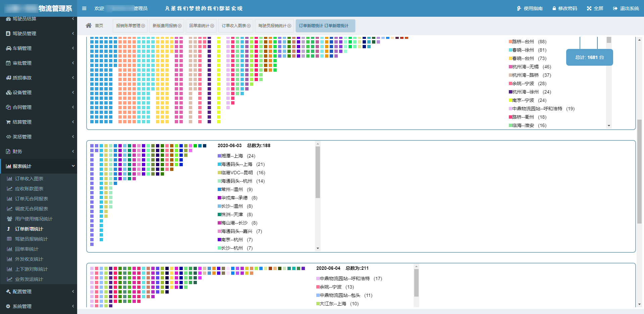This screenshot has height=314, width=644.
Task: Close the 报销账单管理 tab
Action: point(143,26)
